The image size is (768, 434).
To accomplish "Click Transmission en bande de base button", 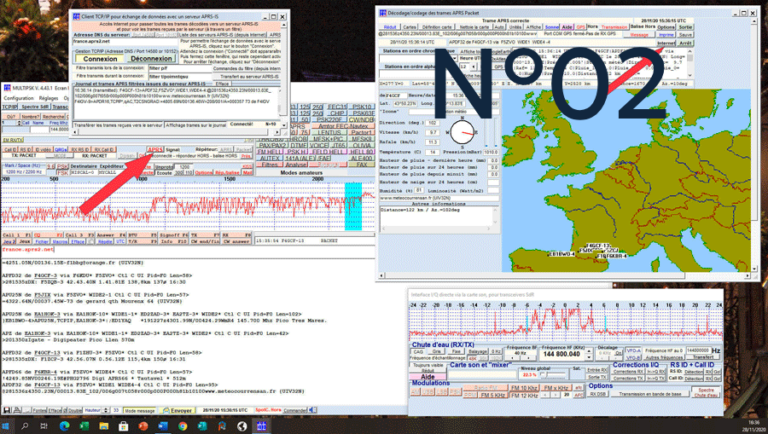I will coord(649,393).
